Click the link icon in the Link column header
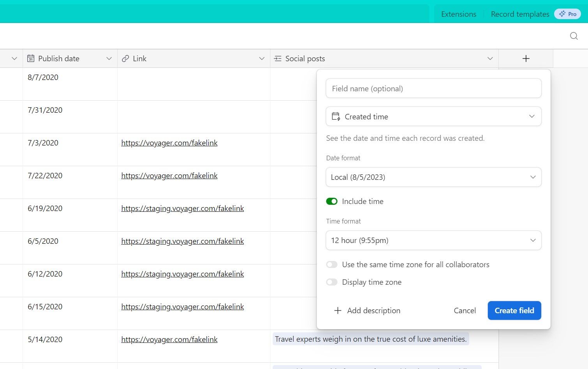This screenshot has height=369, width=588. [x=125, y=58]
